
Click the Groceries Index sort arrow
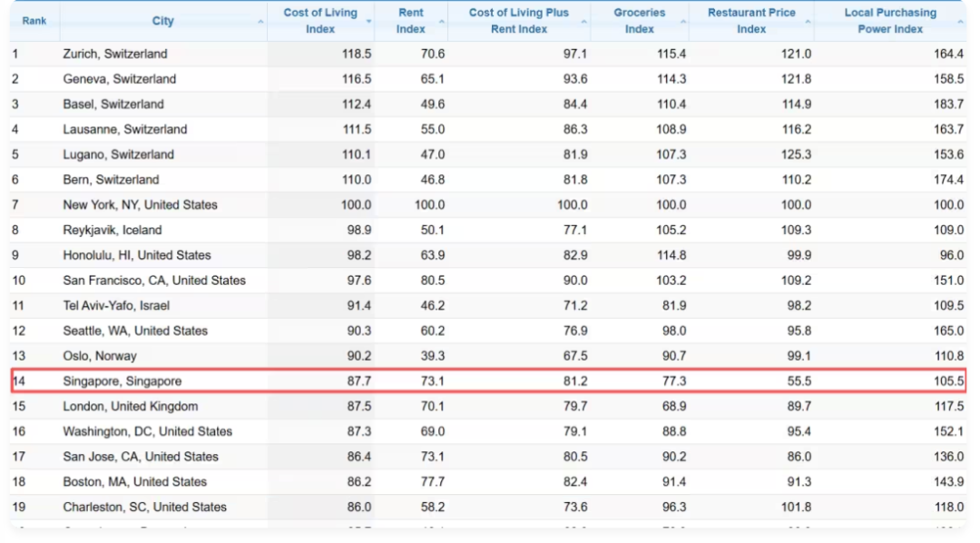coord(682,22)
